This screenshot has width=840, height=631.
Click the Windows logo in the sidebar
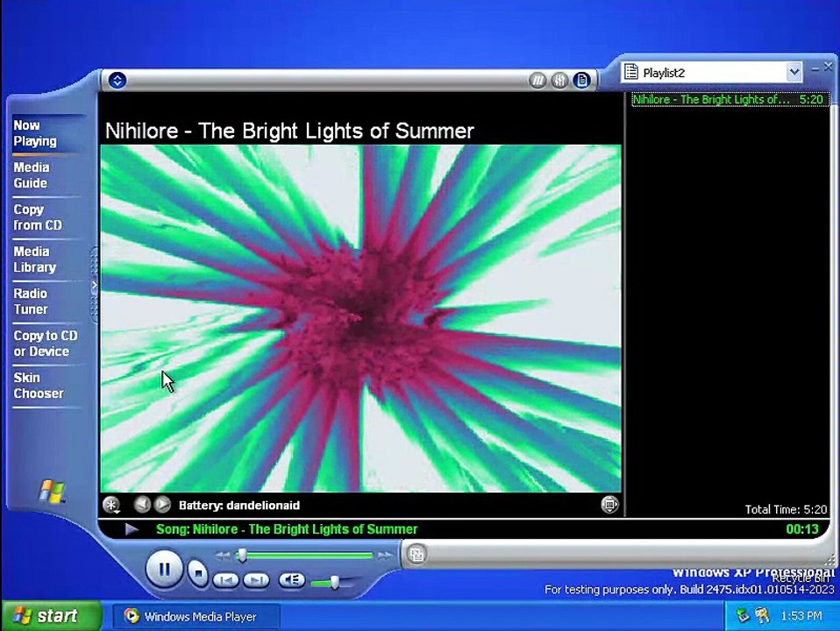[52, 491]
